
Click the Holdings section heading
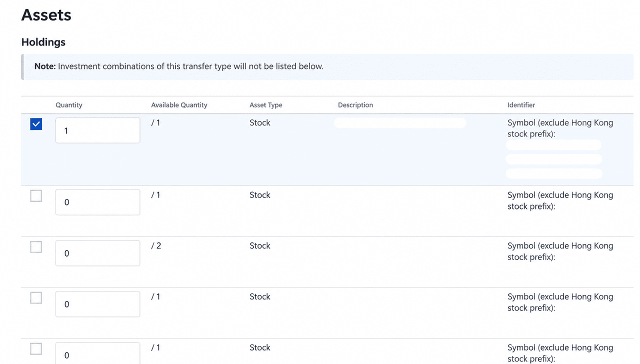point(43,42)
